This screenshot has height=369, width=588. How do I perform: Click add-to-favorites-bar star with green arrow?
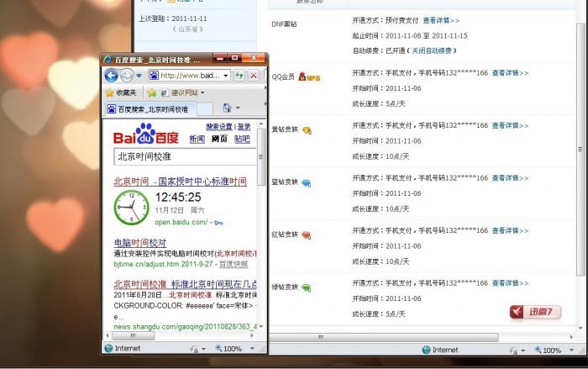(152, 92)
